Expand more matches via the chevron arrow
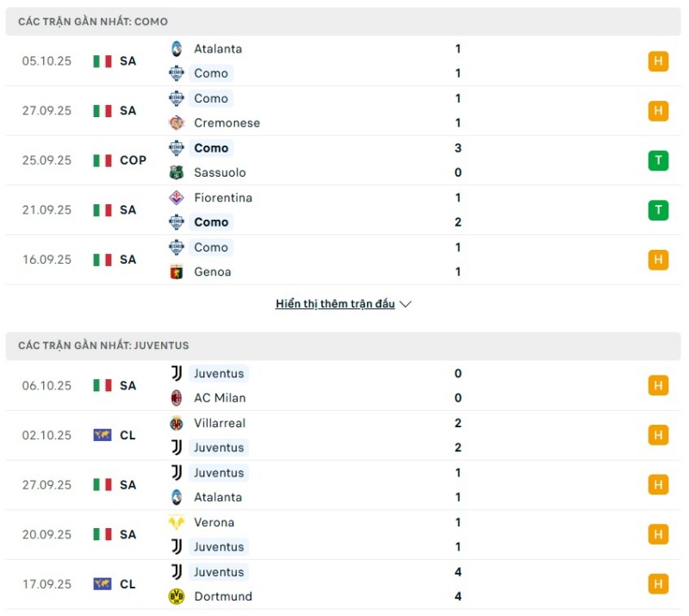This screenshot has width=689, height=616. pos(405,303)
